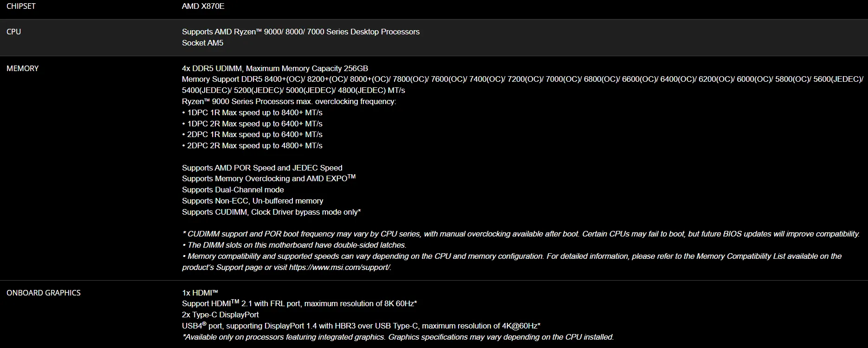Click the CHIPSET row label

pyautogui.click(x=21, y=6)
